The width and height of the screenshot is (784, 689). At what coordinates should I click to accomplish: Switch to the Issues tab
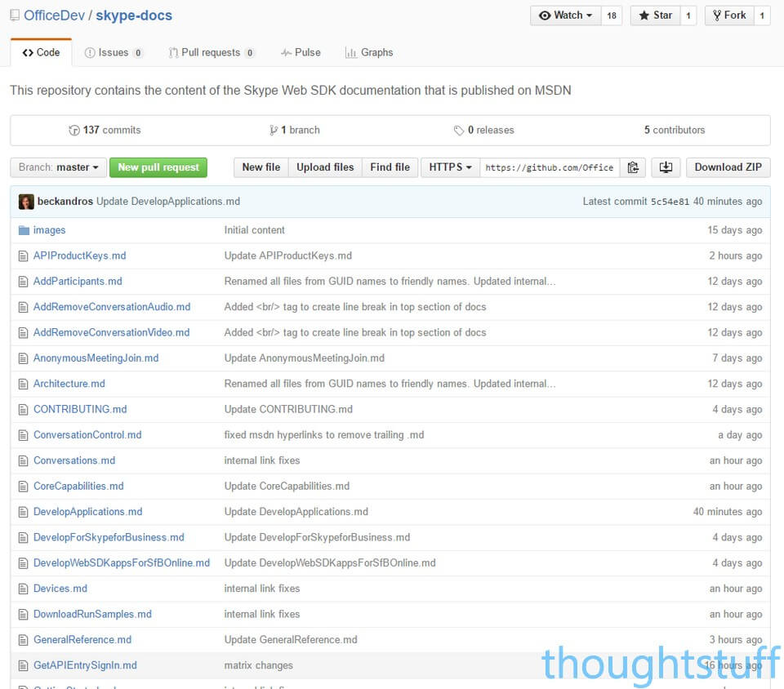point(114,52)
